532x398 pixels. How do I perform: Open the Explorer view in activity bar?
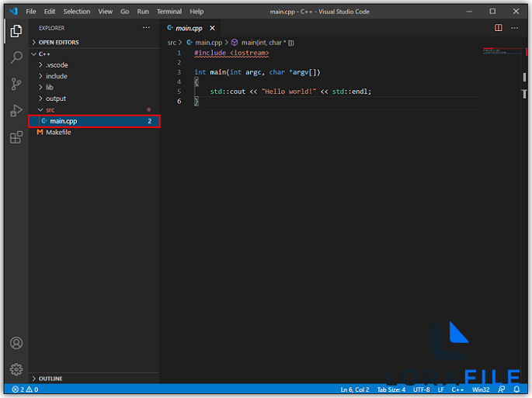click(x=16, y=31)
